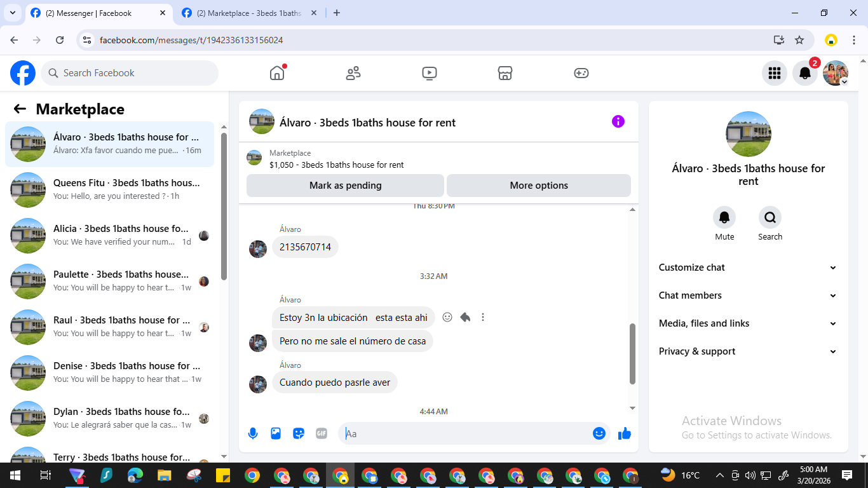
Task: Open the Dylan conversation
Action: [x=109, y=419]
